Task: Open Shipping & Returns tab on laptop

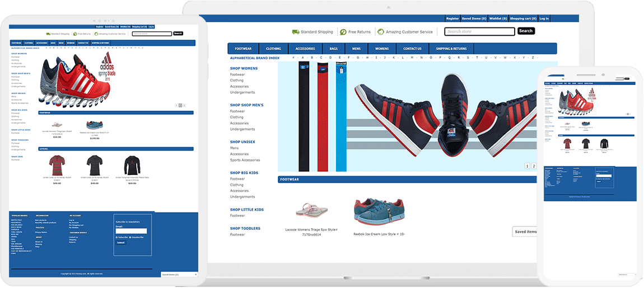Action: tap(451, 49)
